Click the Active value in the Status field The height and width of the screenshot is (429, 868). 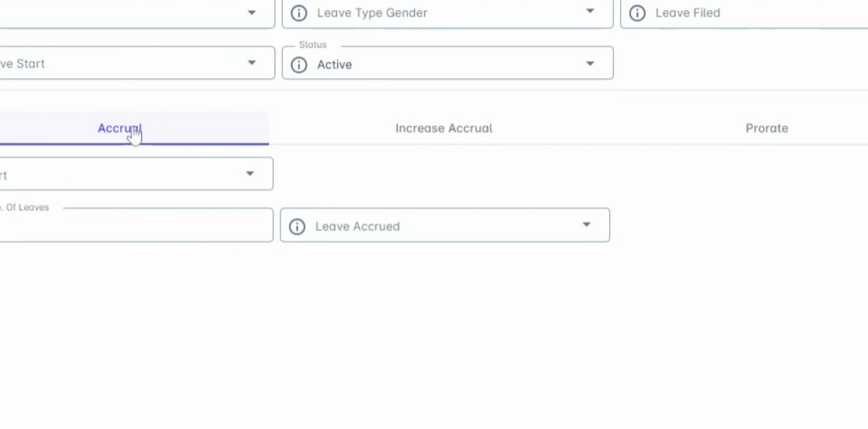tap(334, 64)
